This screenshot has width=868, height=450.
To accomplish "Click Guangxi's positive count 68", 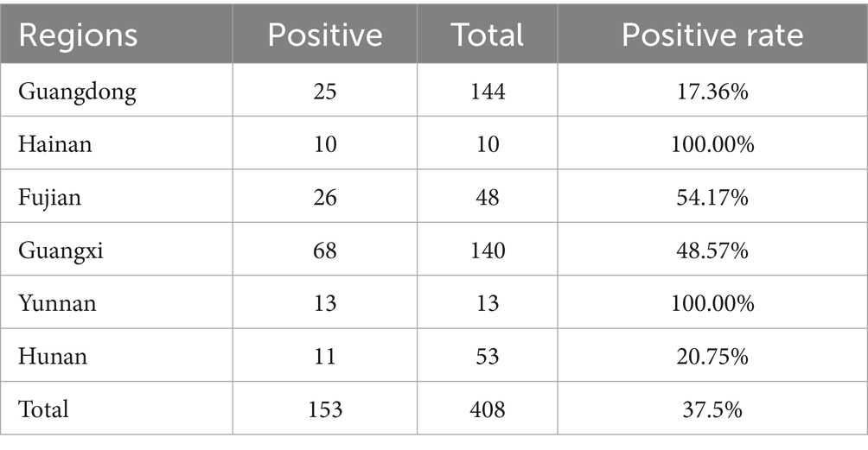I will [324, 250].
